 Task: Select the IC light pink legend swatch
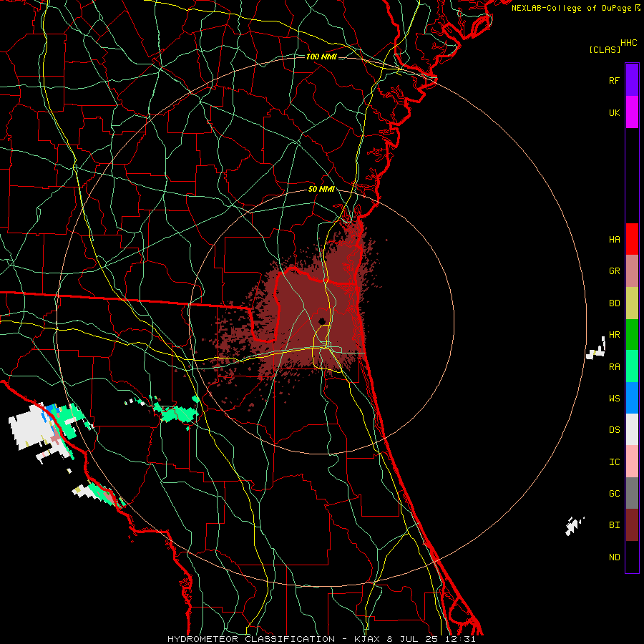pos(632,462)
